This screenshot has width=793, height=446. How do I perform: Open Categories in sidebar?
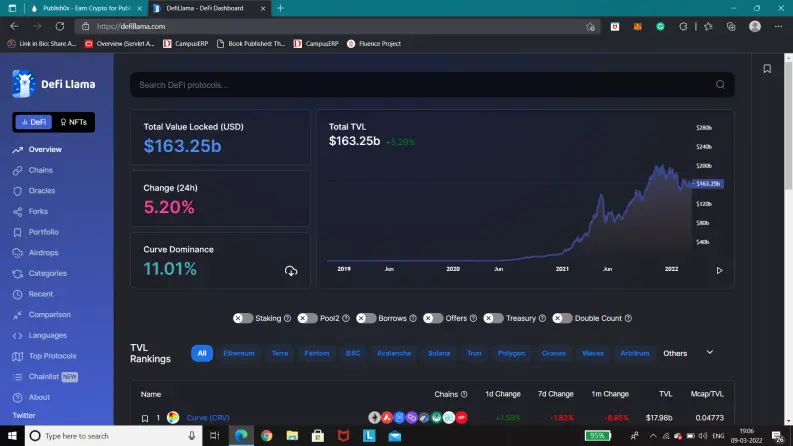coord(39,274)
